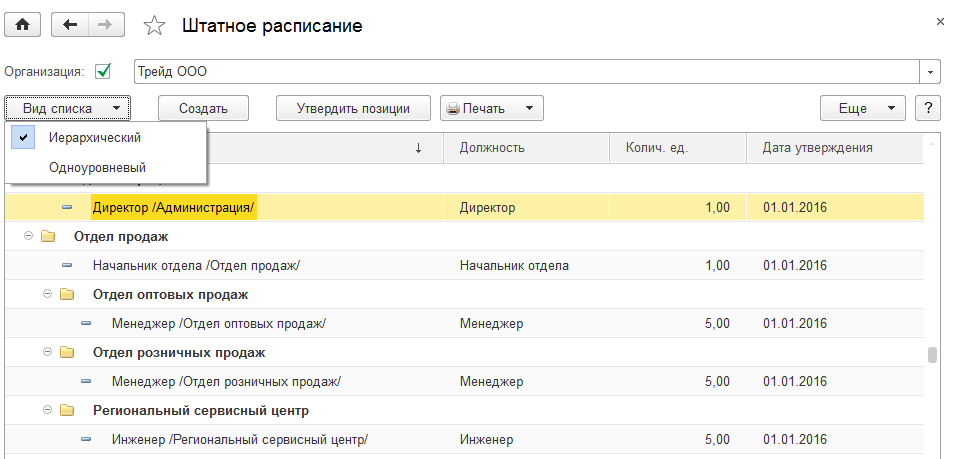Screen dimensions: 953x459
Task: Select Иерархический list view option
Action: click(x=94, y=138)
